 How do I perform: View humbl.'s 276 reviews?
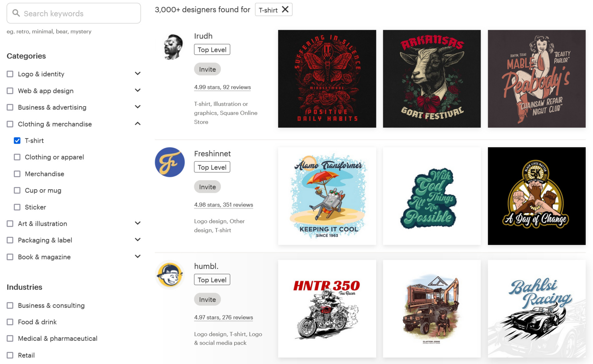click(223, 317)
